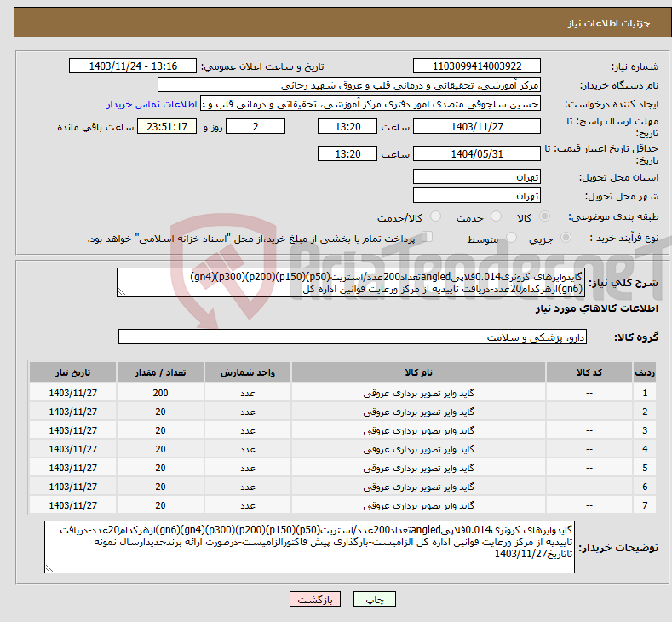The height and width of the screenshot is (622, 672).
Task: Click the item name in row 3
Action: click(418, 431)
